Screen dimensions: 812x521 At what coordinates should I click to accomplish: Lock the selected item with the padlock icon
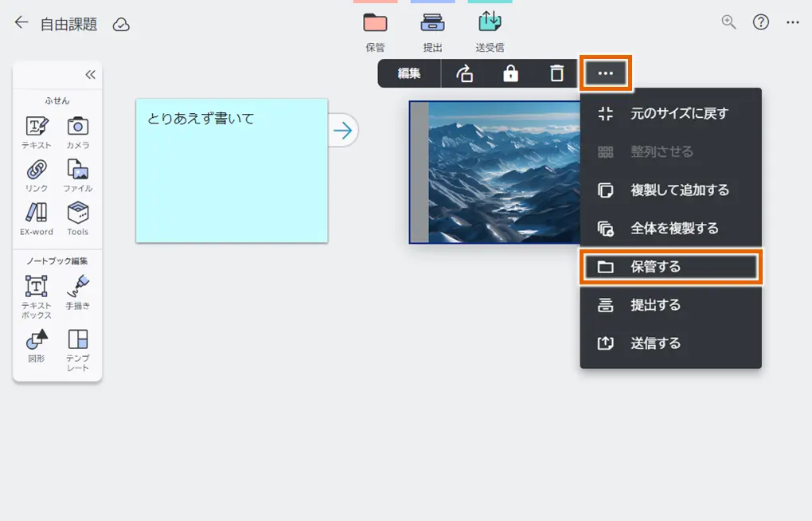point(510,73)
